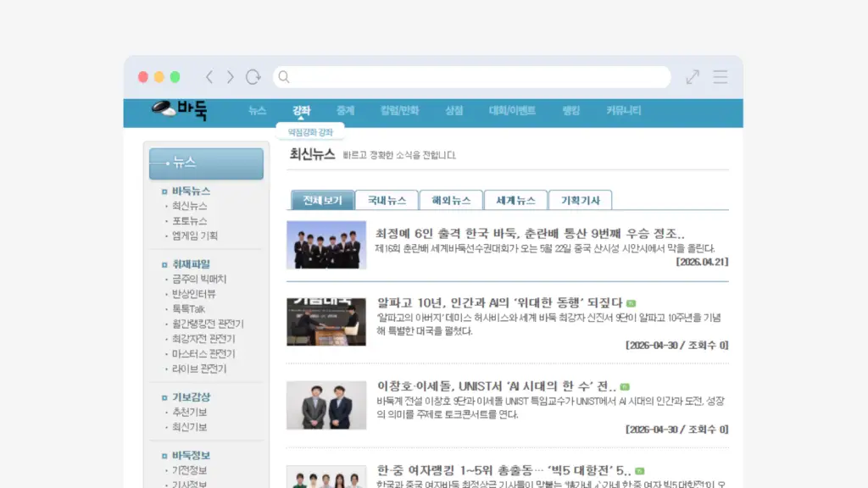The height and width of the screenshot is (488, 868).
Task: Open 기보감상 sidebar section
Action: (x=191, y=397)
